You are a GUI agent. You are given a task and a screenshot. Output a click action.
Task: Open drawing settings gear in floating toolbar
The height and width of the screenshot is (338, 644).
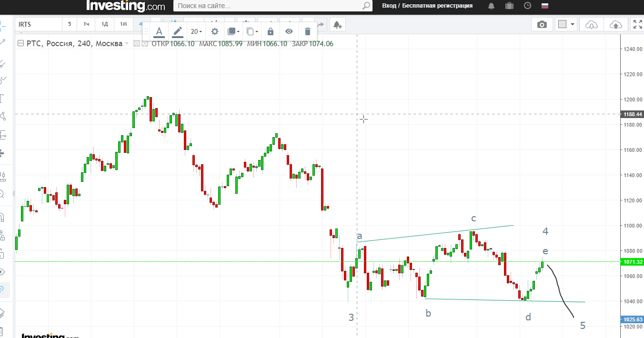[215, 31]
